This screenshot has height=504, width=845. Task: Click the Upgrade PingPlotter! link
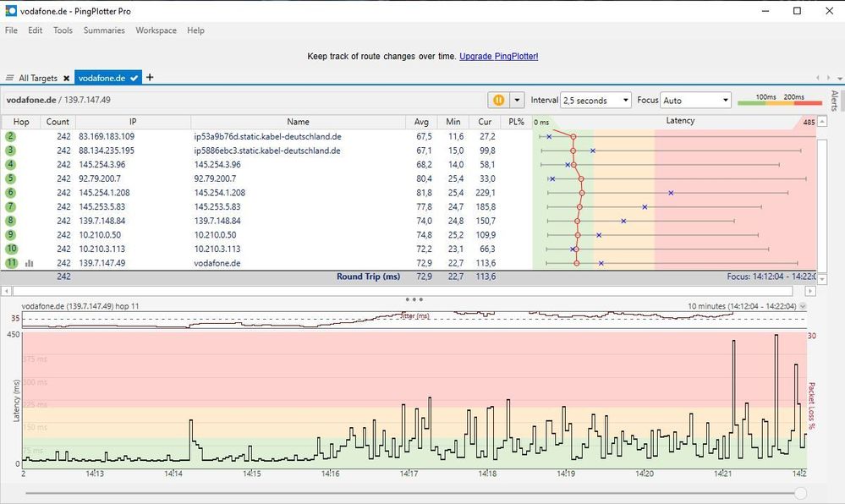point(498,56)
